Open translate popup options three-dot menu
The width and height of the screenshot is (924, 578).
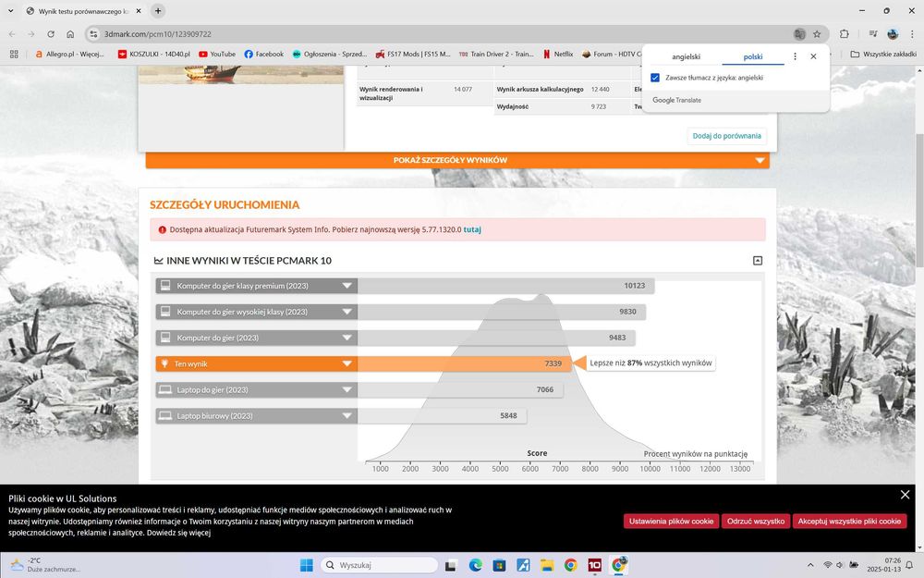tap(795, 56)
